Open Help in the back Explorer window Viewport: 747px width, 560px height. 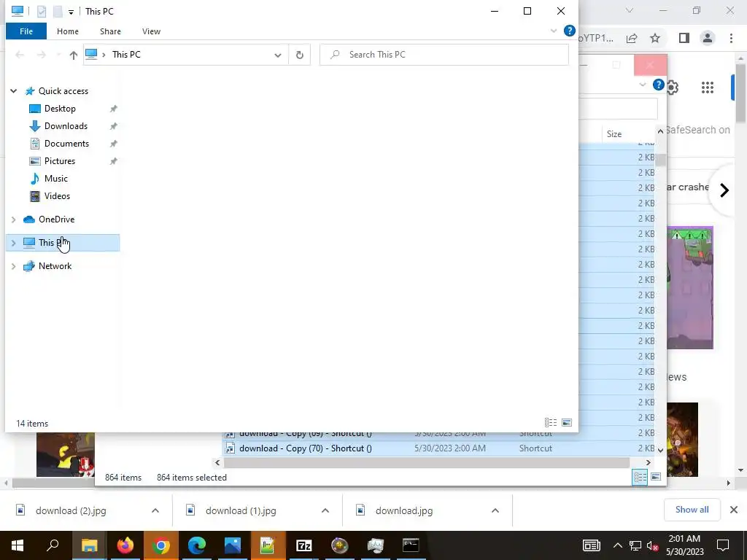(659, 85)
